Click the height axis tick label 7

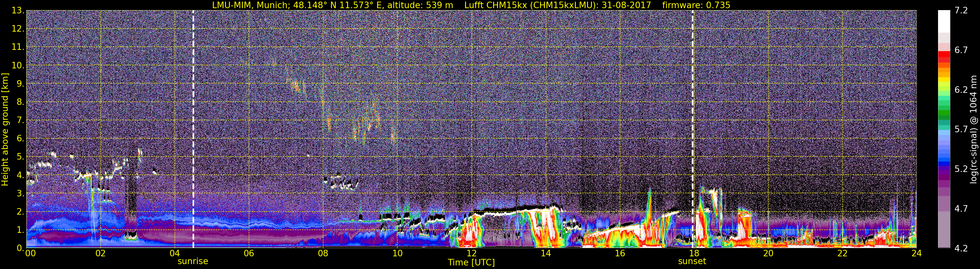[x=20, y=120]
